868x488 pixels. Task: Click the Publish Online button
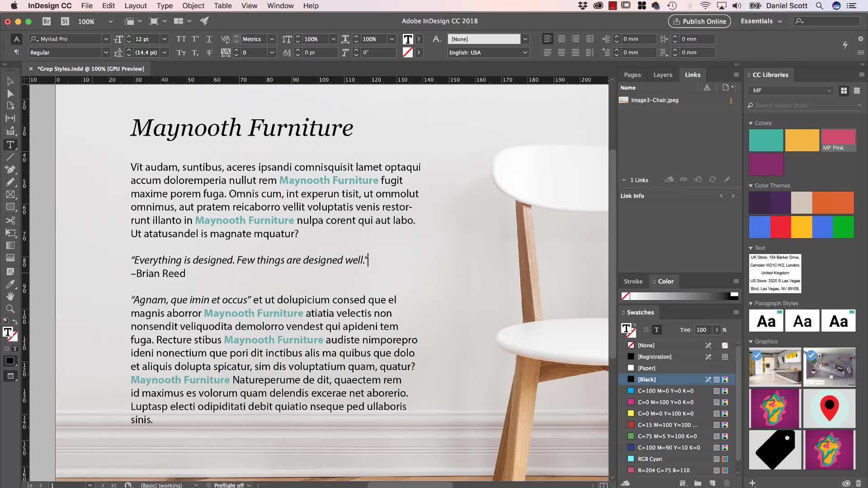(x=699, y=21)
